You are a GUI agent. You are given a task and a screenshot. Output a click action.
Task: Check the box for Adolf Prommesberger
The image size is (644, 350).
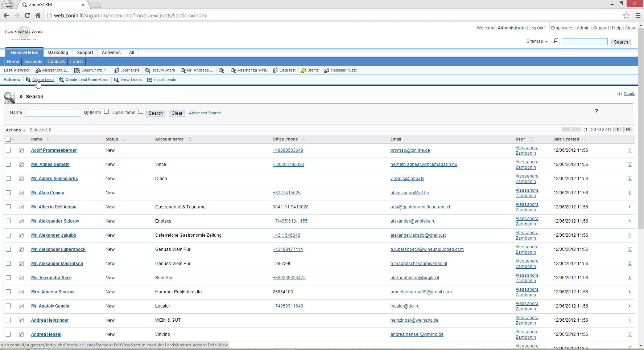click(x=8, y=150)
